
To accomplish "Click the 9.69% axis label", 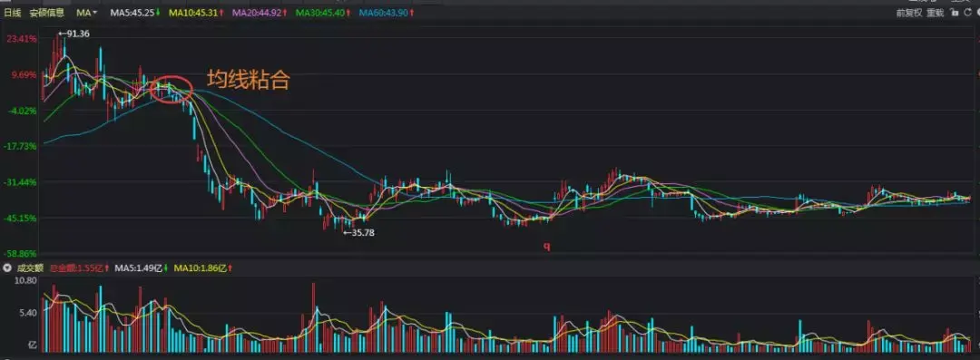I will pyautogui.click(x=25, y=75).
